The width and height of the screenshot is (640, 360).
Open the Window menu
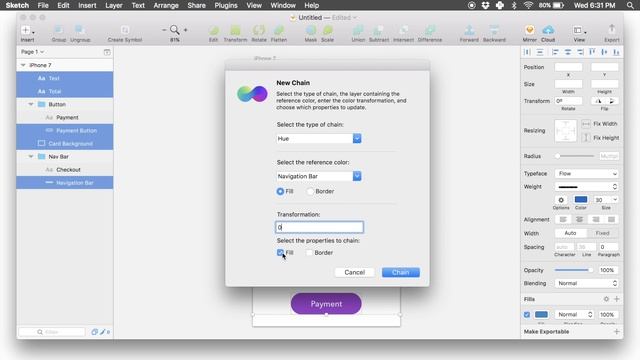pyautogui.click(x=283, y=5)
